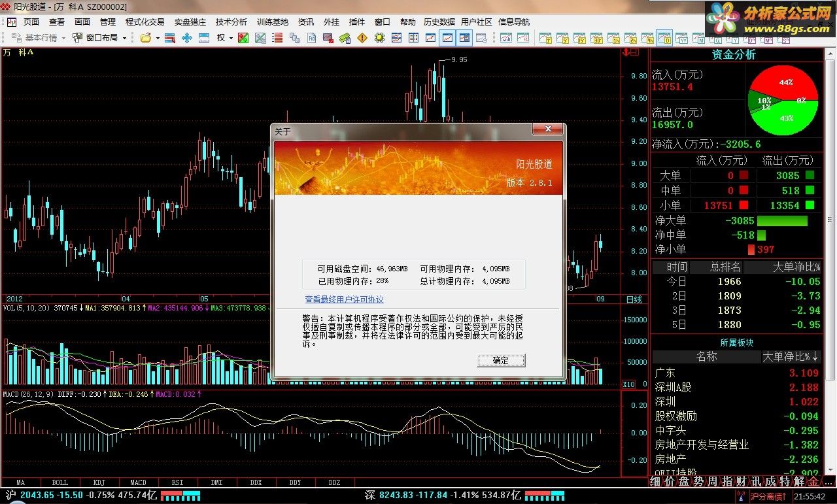837x504 pixels.
Task: Click the 日线 period label
Action: [634, 299]
